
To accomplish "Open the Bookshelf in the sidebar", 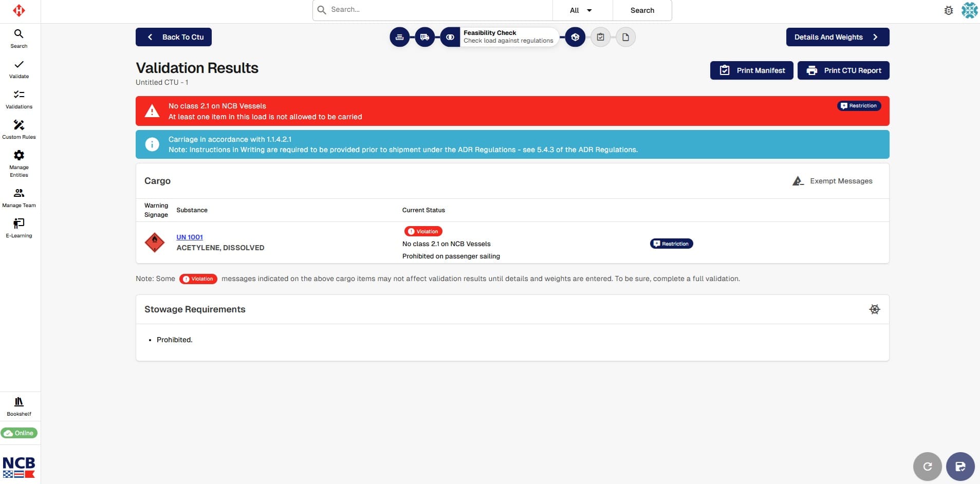I will [x=19, y=406].
